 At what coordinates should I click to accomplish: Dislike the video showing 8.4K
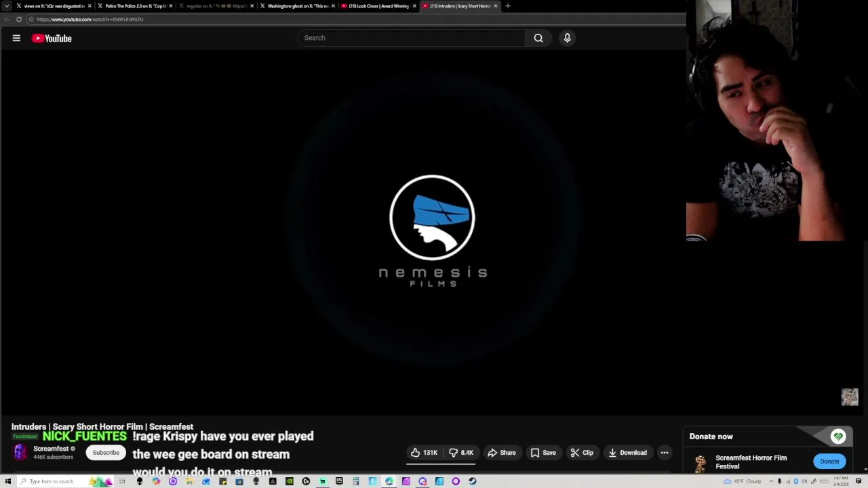click(461, 453)
